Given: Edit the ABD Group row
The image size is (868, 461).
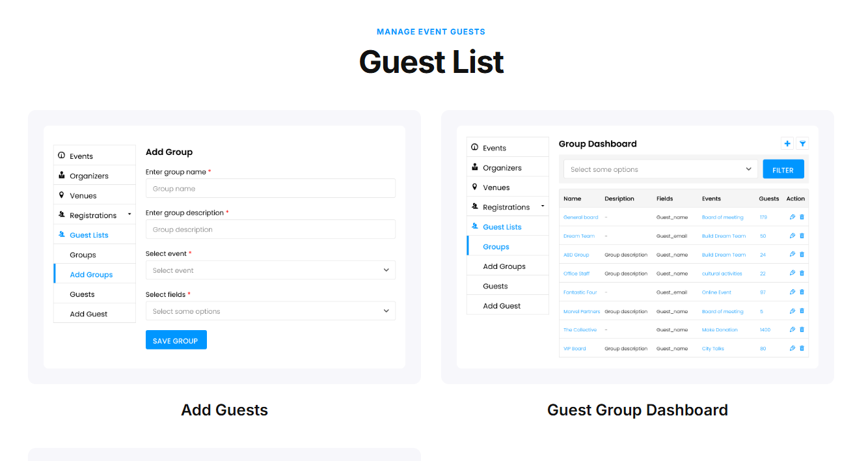Looking at the screenshot, I should 792,255.
